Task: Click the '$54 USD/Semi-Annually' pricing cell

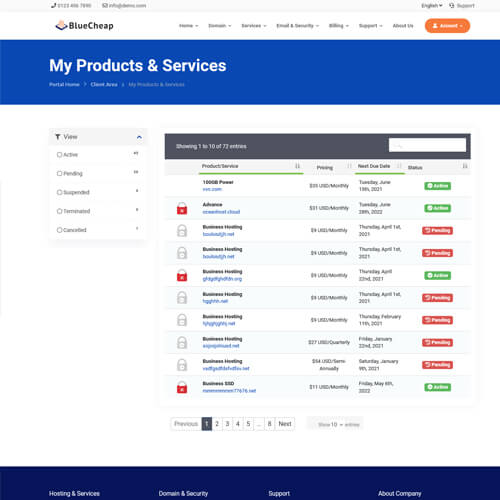Action: (329, 365)
